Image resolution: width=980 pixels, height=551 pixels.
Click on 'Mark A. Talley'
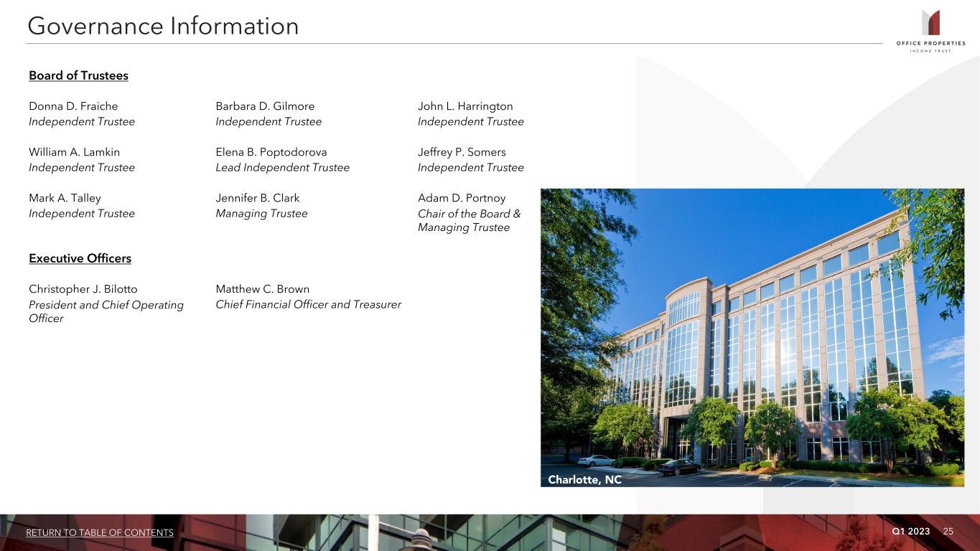click(x=65, y=198)
